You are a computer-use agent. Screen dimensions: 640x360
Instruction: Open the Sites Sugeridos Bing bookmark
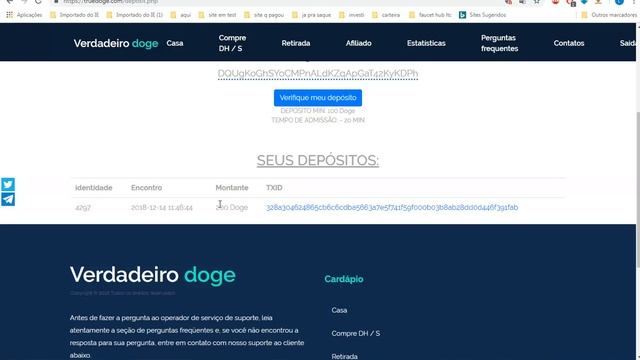pyautogui.click(x=482, y=15)
